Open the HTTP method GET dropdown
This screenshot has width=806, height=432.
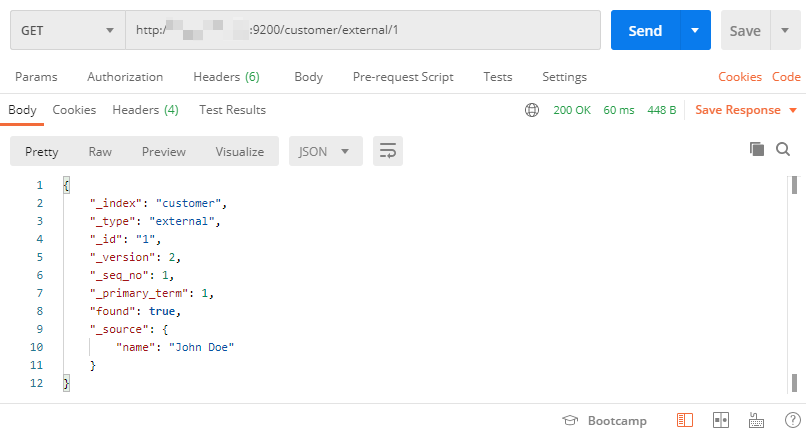point(67,30)
